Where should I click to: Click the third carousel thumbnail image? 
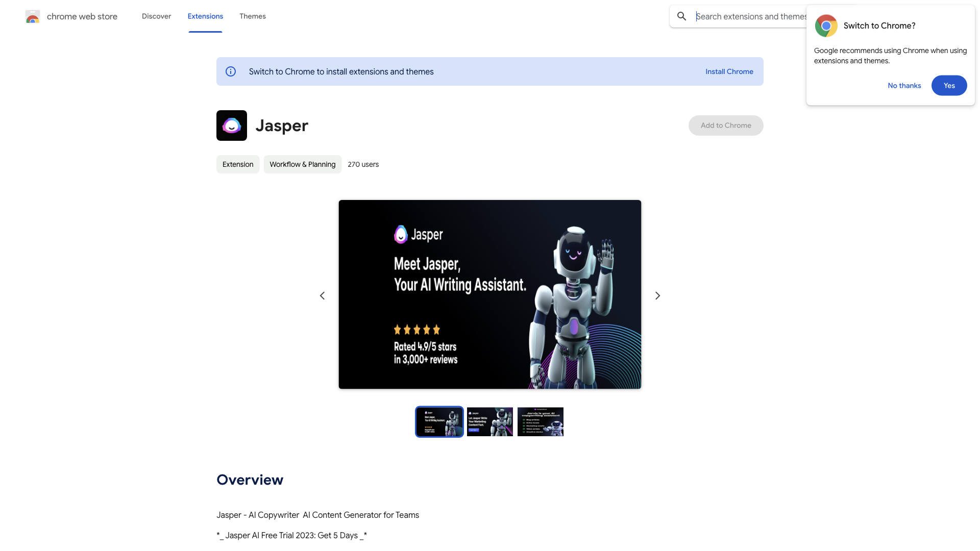pos(540,421)
